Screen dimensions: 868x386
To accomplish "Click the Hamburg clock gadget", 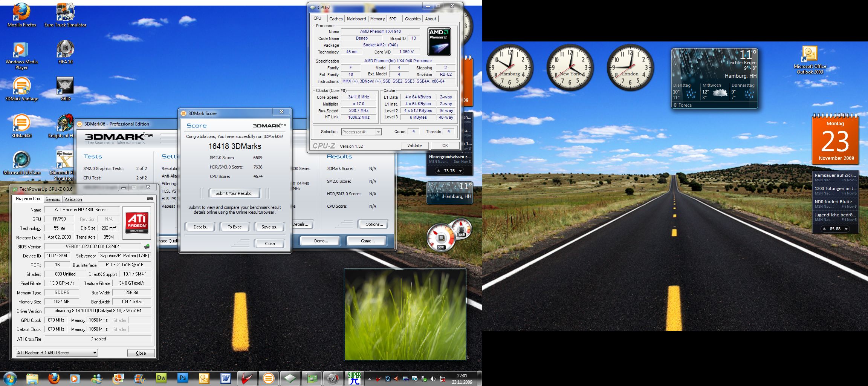I will pos(510,68).
